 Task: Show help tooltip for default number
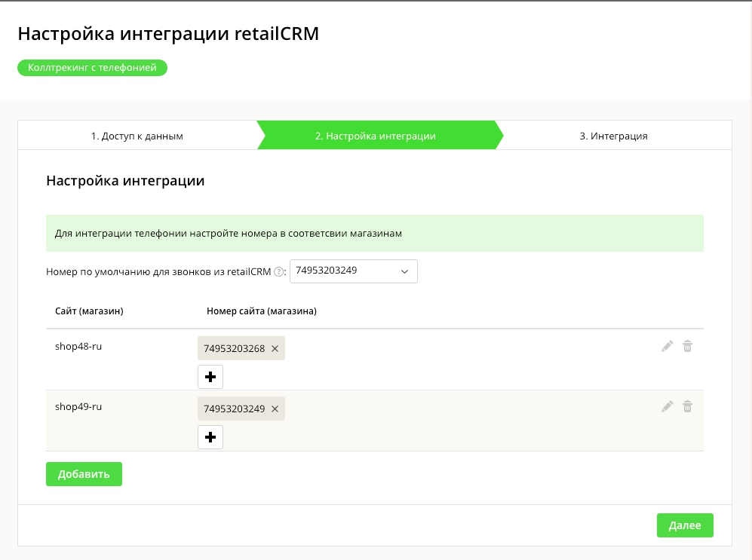(278, 272)
